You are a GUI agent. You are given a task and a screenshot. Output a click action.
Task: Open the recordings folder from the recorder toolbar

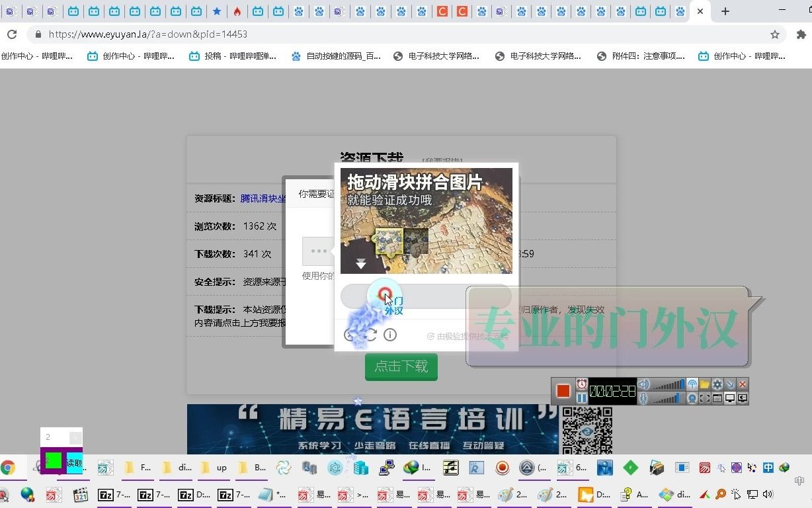pyautogui.click(x=706, y=384)
